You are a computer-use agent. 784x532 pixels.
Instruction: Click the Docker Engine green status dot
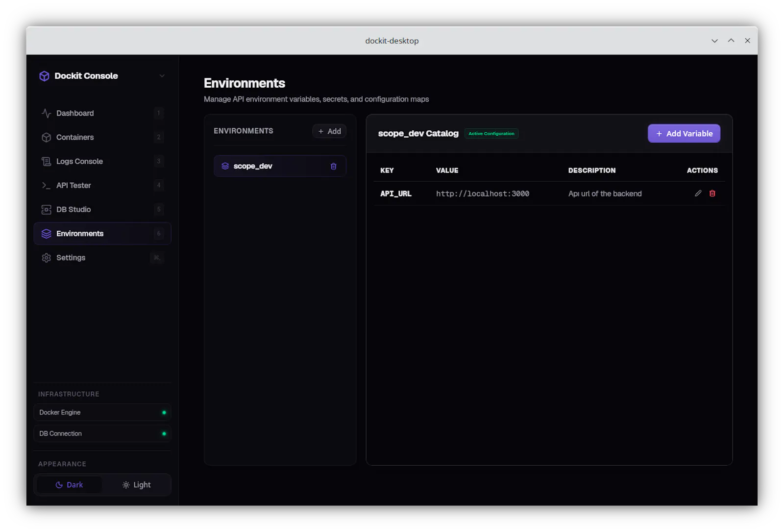click(x=164, y=412)
